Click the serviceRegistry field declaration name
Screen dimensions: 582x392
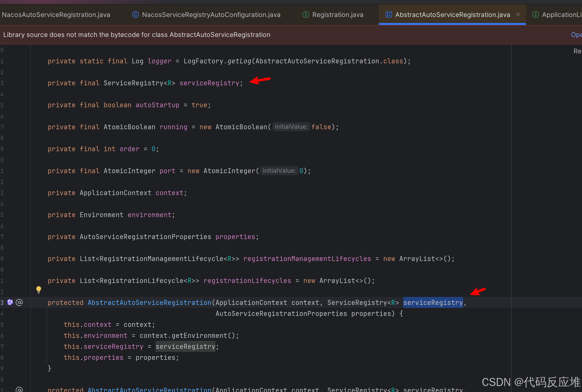point(209,83)
